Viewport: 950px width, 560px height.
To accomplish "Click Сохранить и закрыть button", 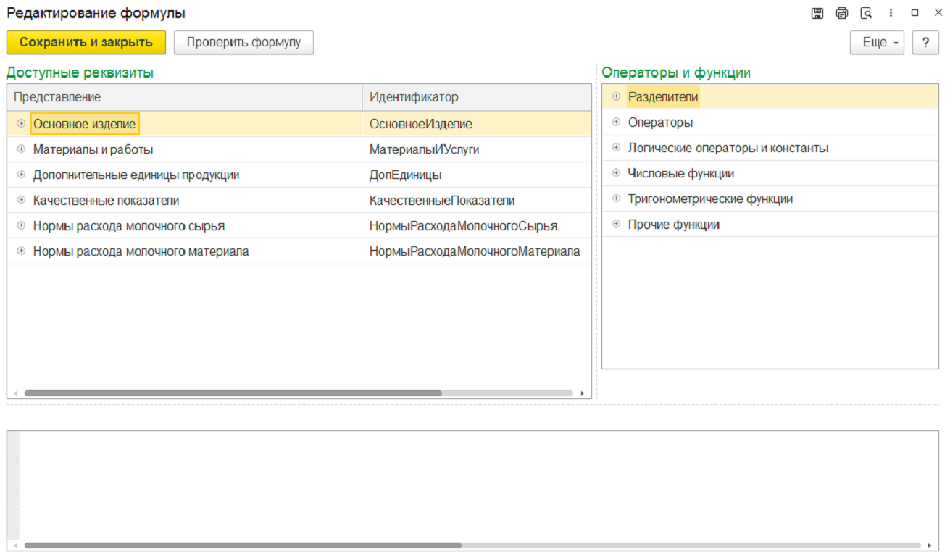I will pos(86,43).
